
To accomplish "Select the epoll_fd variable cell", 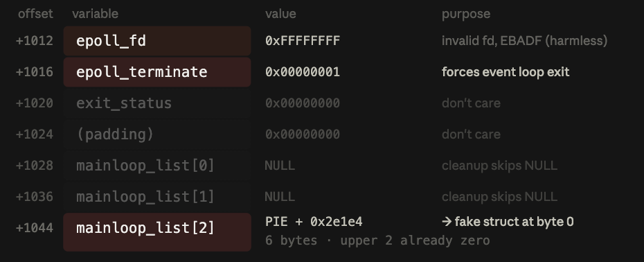I will [157, 41].
